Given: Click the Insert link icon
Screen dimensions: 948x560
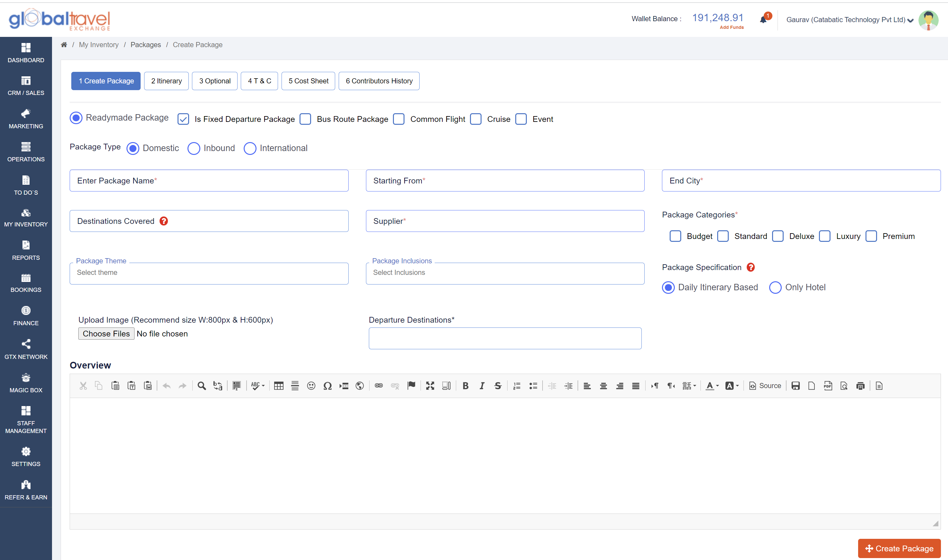Looking at the screenshot, I should (x=378, y=386).
